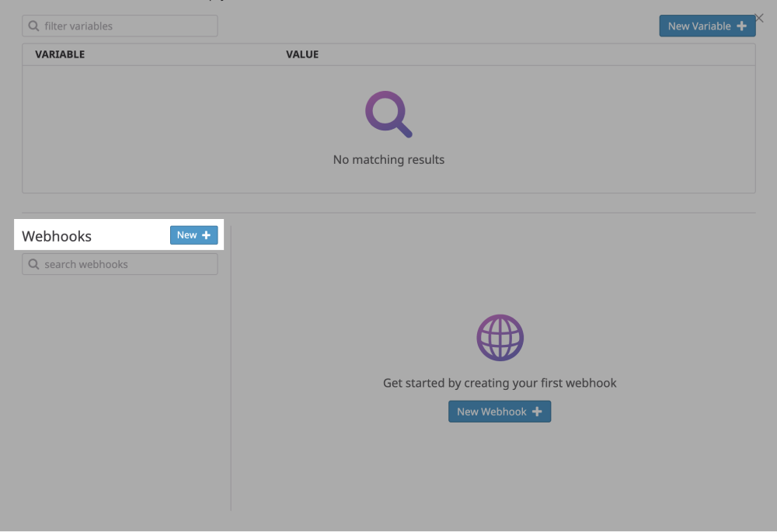Click the plus icon on New Variable button
This screenshot has height=532, width=777.
pyautogui.click(x=740, y=26)
